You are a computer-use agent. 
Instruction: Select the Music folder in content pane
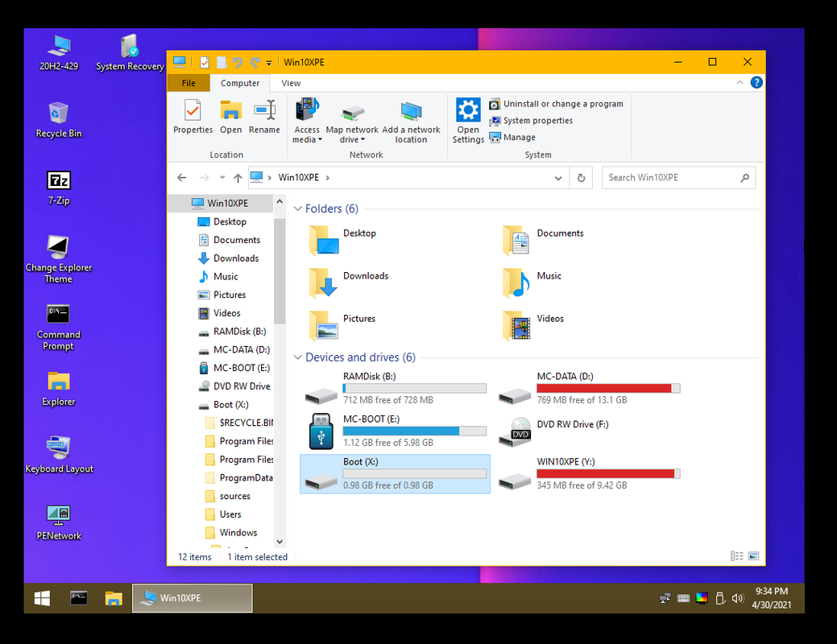coord(532,282)
